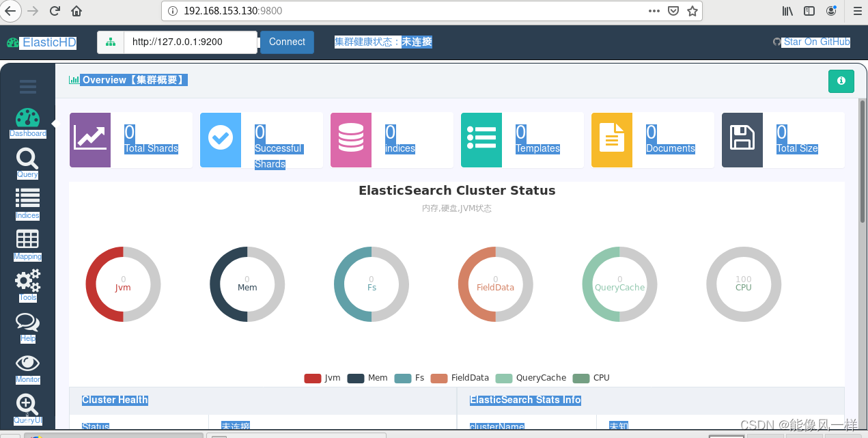Open the Star On GitHub link
This screenshot has height=438, width=868.
(x=817, y=42)
